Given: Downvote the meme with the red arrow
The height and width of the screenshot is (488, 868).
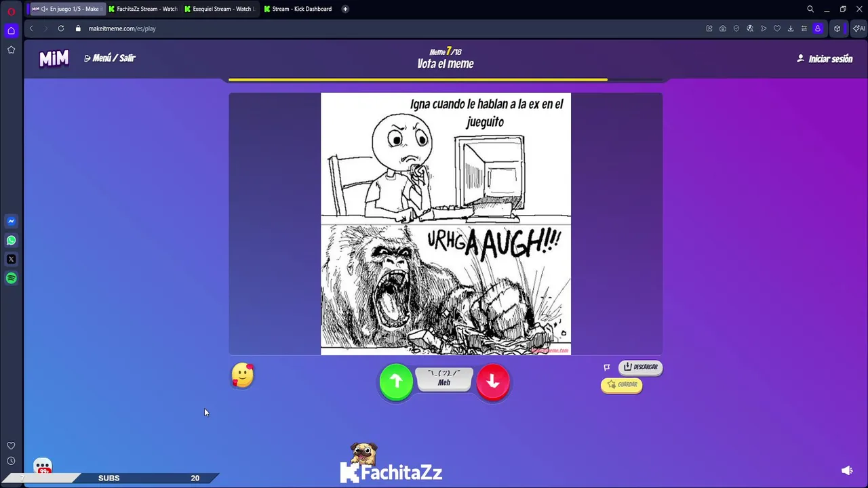Looking at the screenshot, I should (x=493, y=382).
